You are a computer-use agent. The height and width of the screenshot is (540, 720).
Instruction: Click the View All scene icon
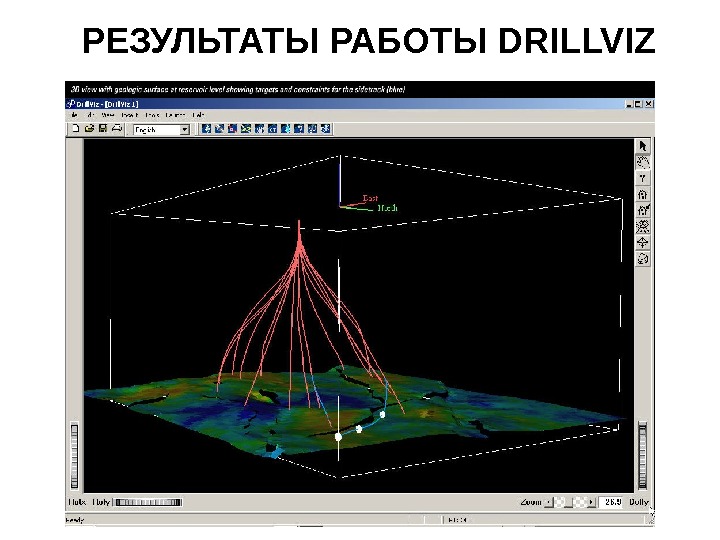tap(642, 226)
